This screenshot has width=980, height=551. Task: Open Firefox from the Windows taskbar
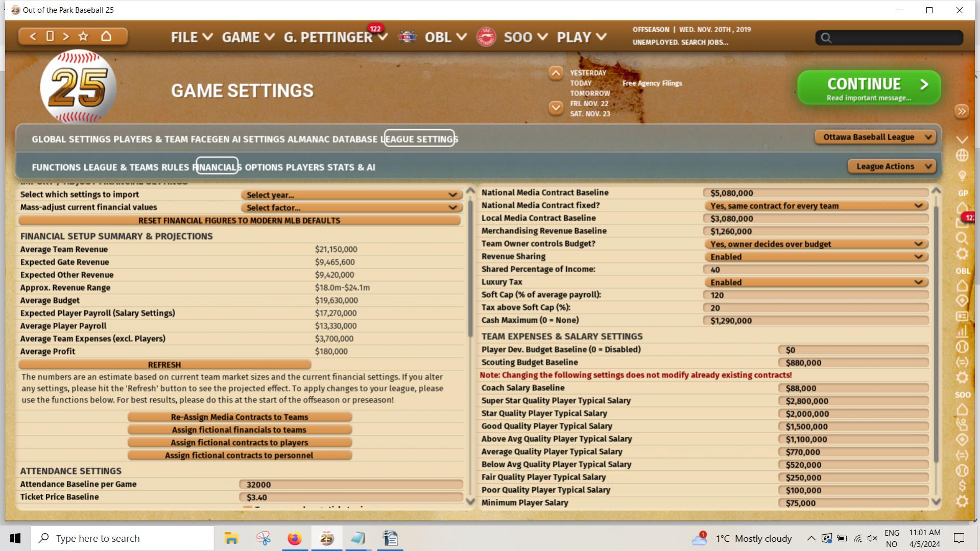pos(295,538)
